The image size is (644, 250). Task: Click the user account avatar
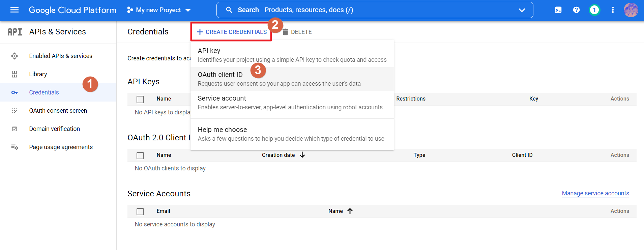tap(631, 10)
